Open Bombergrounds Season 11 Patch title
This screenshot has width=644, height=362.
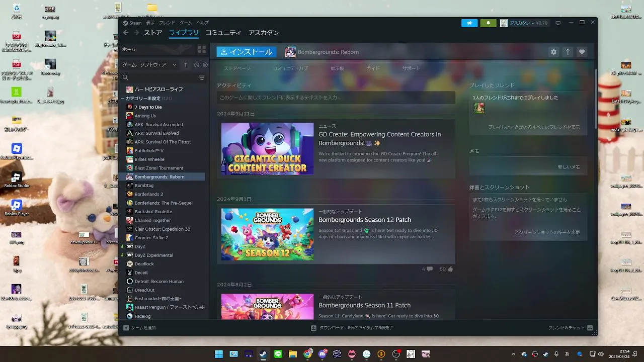[365, 305]
